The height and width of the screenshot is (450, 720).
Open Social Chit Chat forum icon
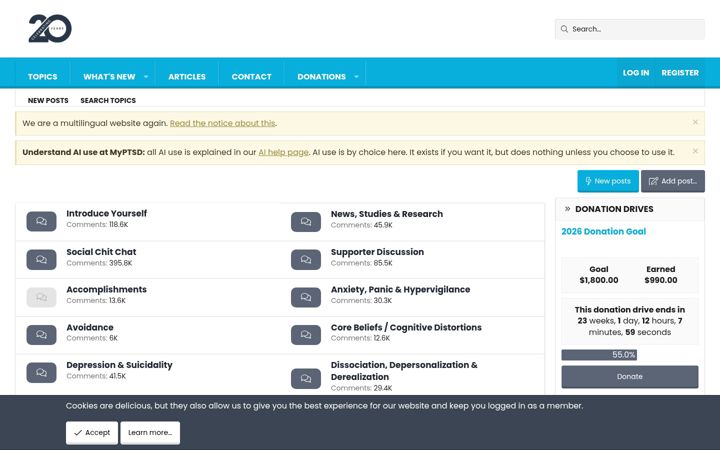pos(41,259)
